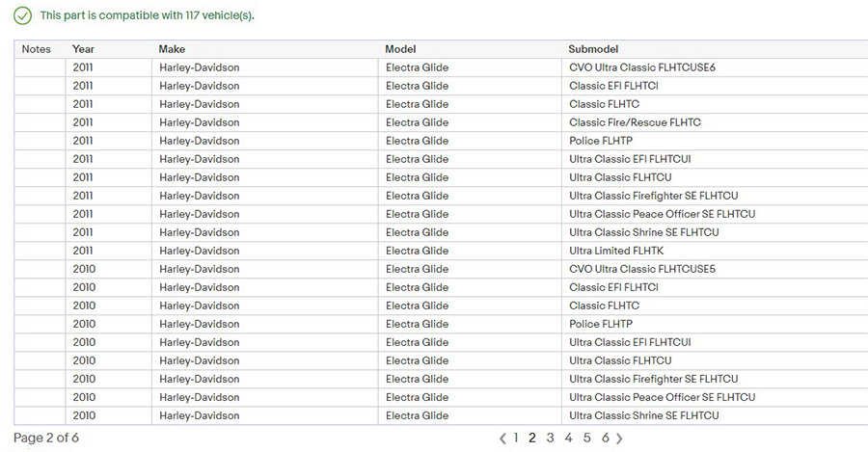Select the CVO Ultra Classic FLHTCUSE6 cell
The height and width of the screenshot is (452, 868).
642,67
